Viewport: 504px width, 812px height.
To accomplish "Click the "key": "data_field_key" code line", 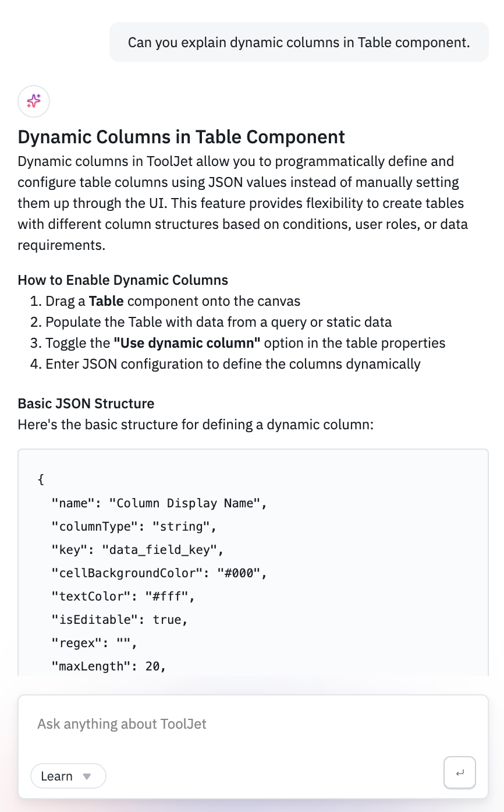I will pyautogui.click(x=137, y=550).
